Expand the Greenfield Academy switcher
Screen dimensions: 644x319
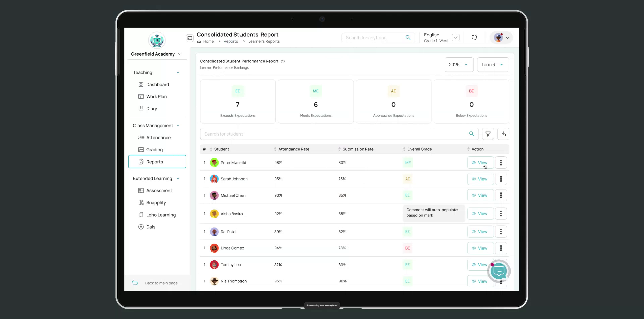click(180, 54)
